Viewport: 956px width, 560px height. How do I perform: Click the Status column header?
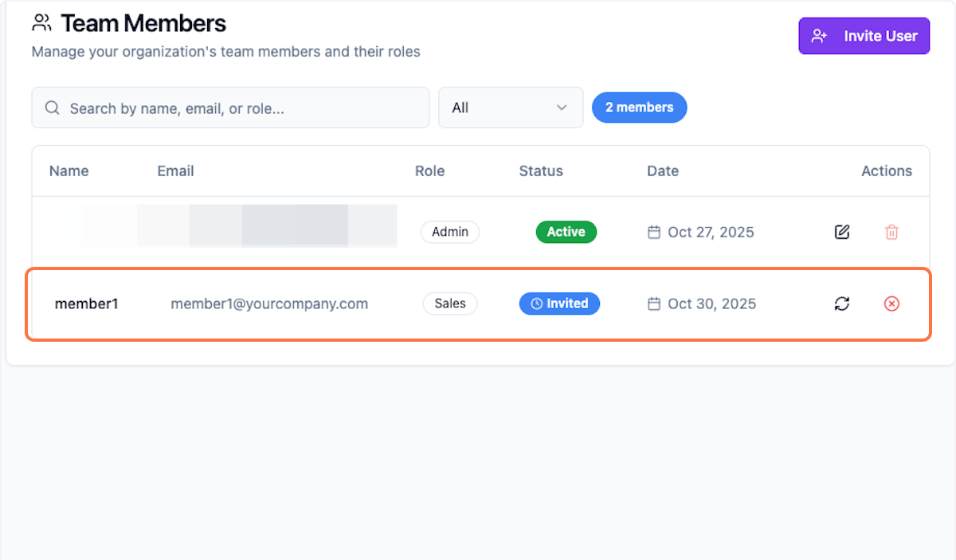541,170
